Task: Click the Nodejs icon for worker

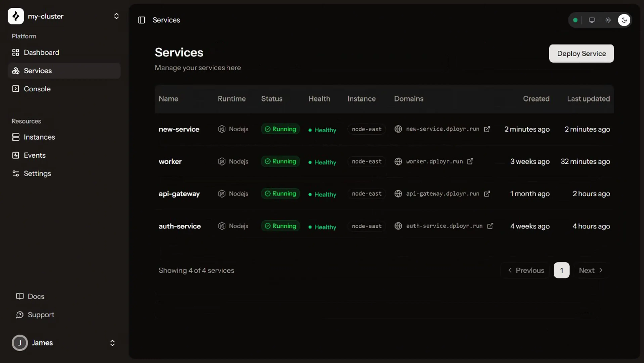Action: point(222,161)
